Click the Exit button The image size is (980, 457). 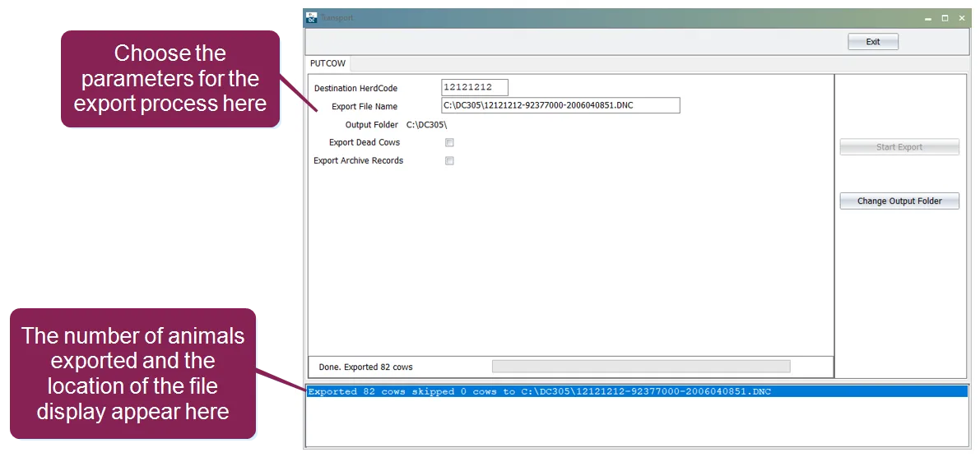click(x=872, y=42)
